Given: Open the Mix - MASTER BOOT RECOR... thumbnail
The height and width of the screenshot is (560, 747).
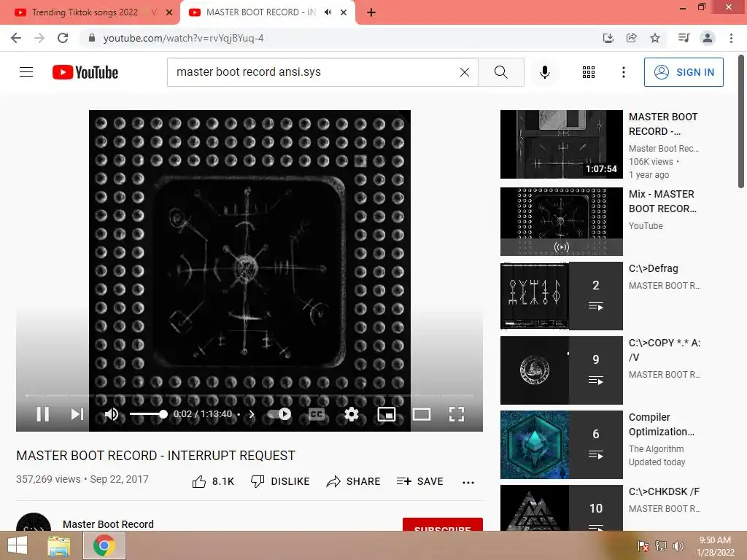Looking at the screenshot, I should pyautogui.click(x=561, y=222).
